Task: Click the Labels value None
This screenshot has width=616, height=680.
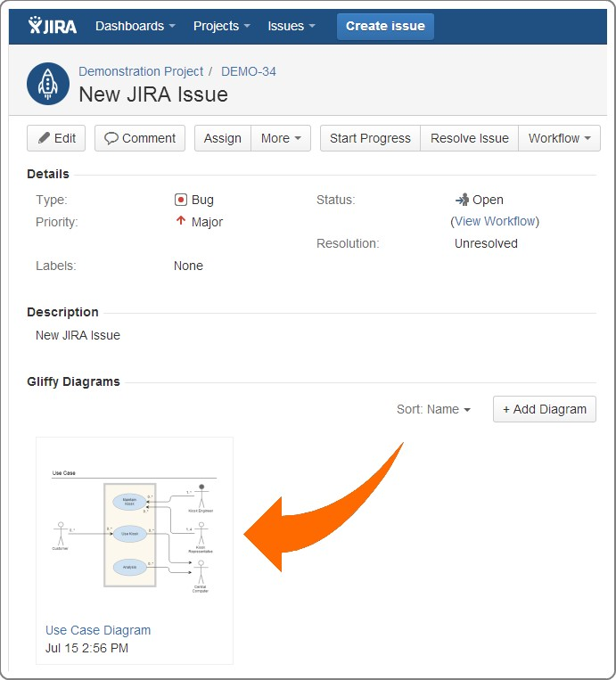Action: (188, 266)
